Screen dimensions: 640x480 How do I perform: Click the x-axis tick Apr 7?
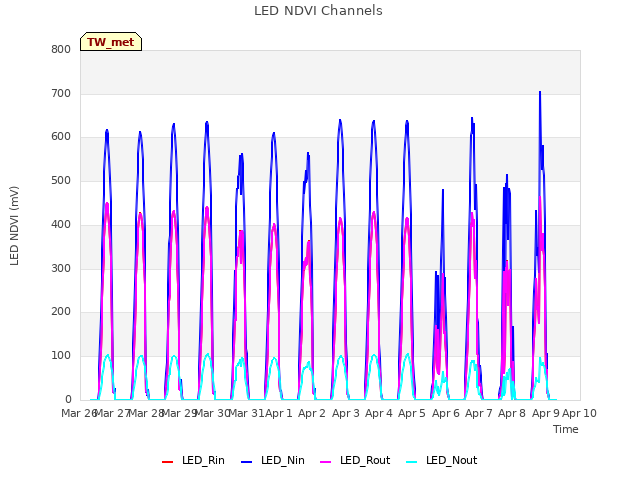click(x=479, y=413)
